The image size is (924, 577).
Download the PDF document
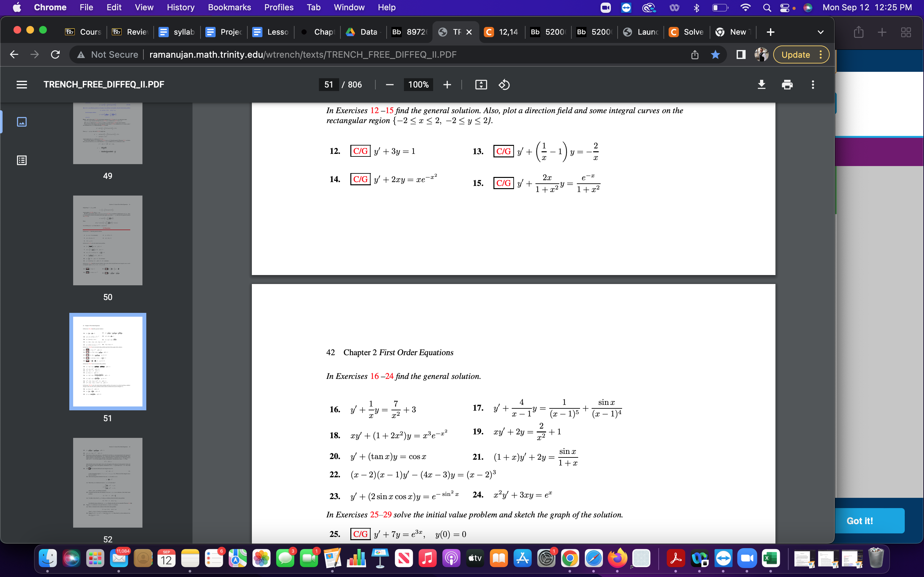coord(762,84)
